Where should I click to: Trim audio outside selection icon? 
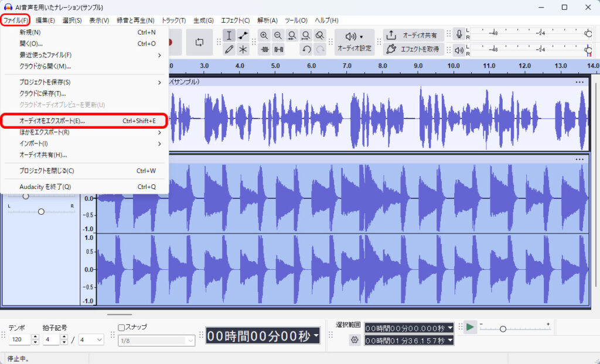click(x=264, y=49)
